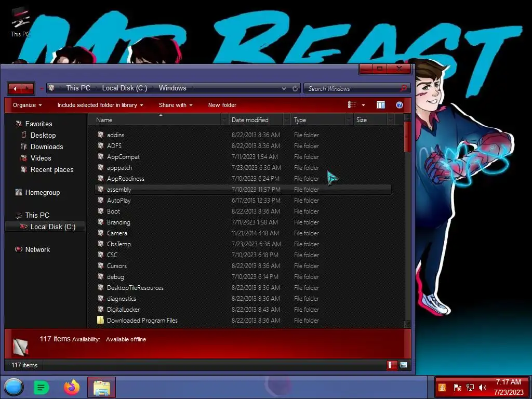This screenshot has height=399, width=532.
Task: Click the New folder button
Action: (222, 105)
